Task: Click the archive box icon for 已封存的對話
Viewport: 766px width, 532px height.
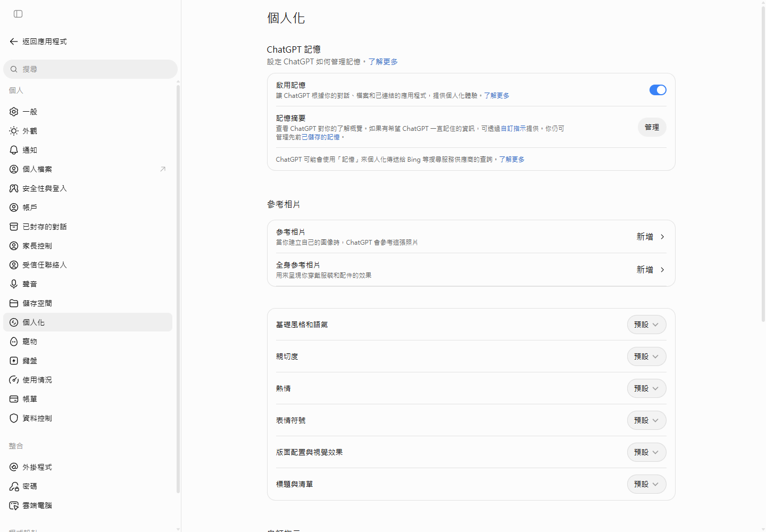Action: coord(14,227)
